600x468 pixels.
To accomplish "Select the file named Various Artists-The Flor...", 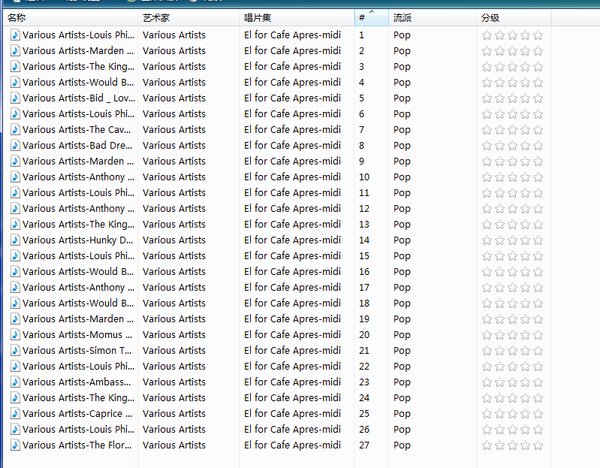I will (77, 445).
